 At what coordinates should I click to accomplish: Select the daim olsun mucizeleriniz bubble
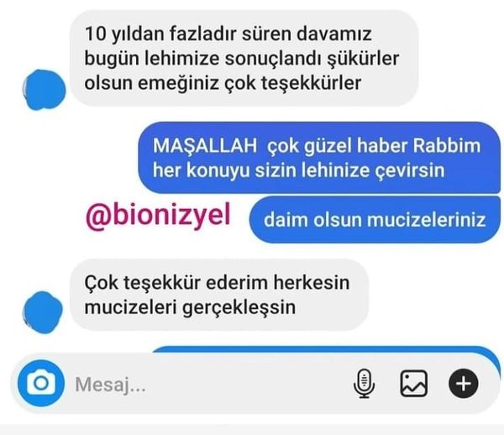(x=375, y=220)
